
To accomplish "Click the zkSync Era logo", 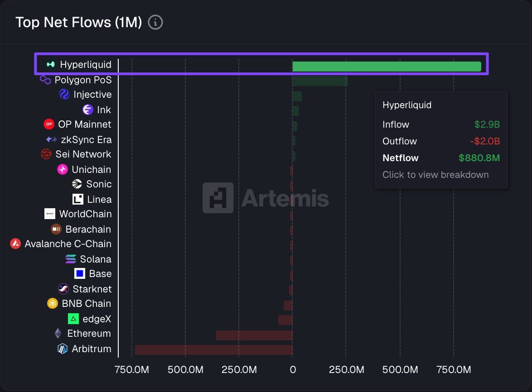I will [51, 139].
